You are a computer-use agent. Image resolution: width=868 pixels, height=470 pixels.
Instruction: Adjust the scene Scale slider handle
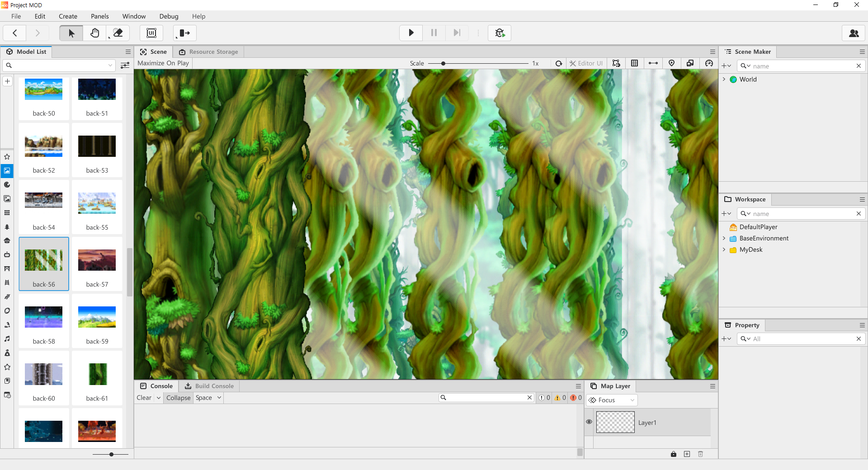[443, 63]
